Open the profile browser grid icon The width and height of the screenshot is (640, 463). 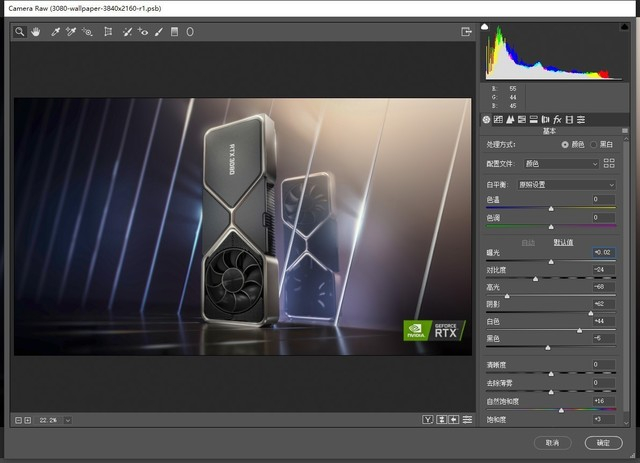(608, 163)
